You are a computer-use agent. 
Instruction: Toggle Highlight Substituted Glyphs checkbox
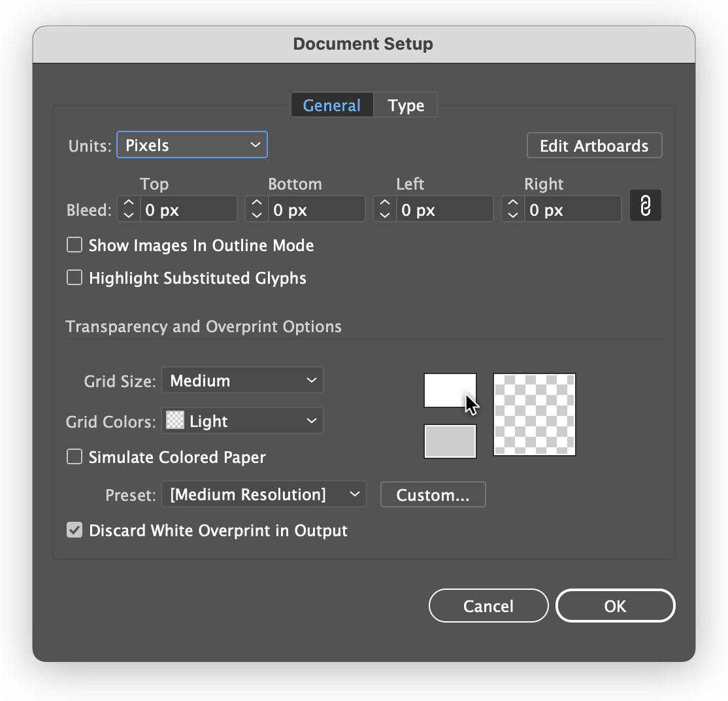click(x=75, y=278)
